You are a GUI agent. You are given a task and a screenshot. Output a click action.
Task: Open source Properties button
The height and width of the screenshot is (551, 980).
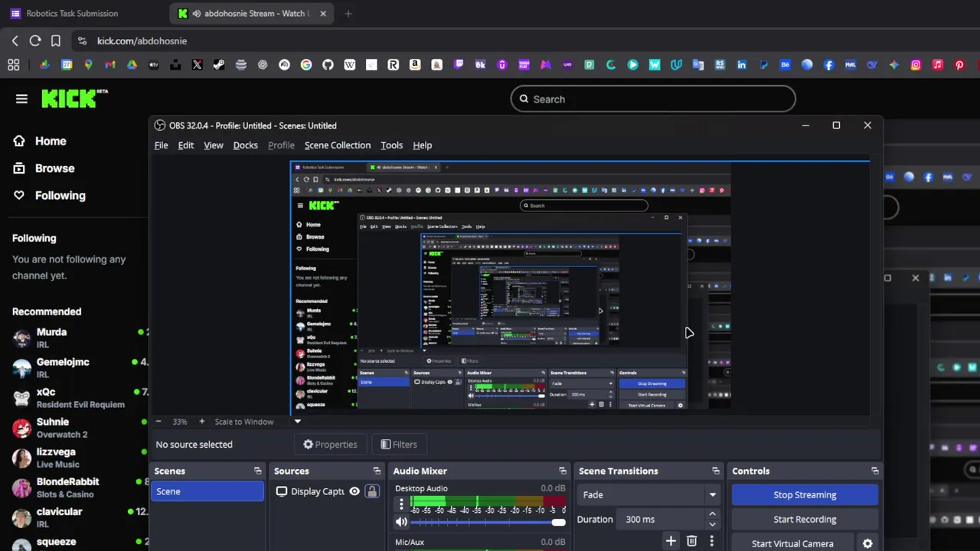click(330, 445)
